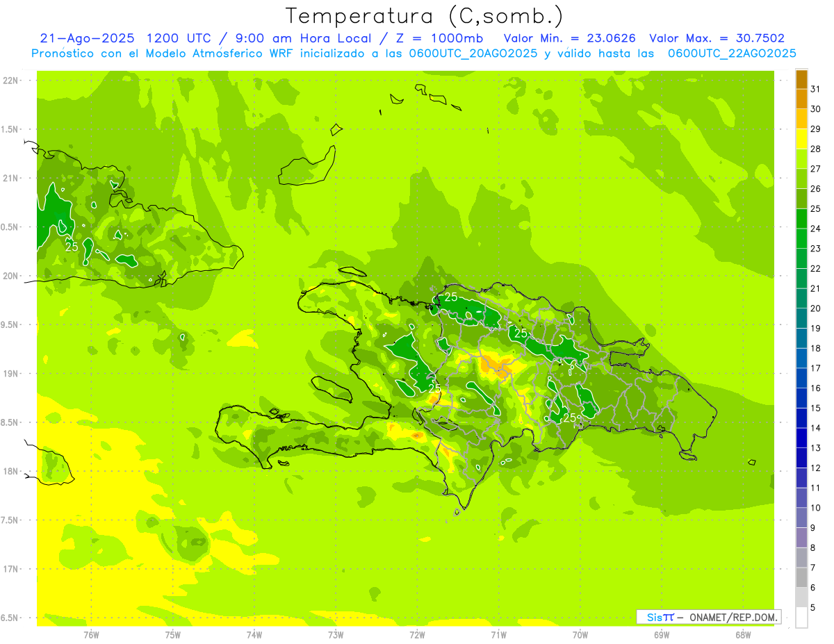Click the legend value '28'

pos(815,149)
